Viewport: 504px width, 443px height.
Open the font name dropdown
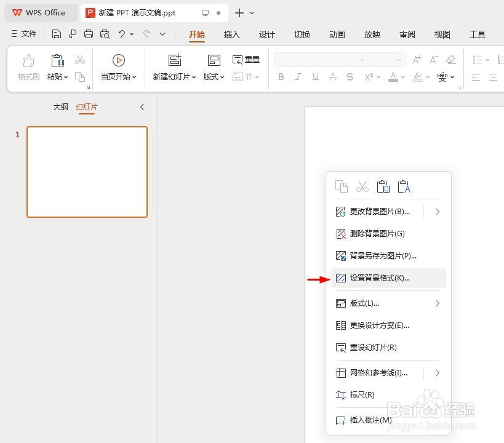point(362,60)
